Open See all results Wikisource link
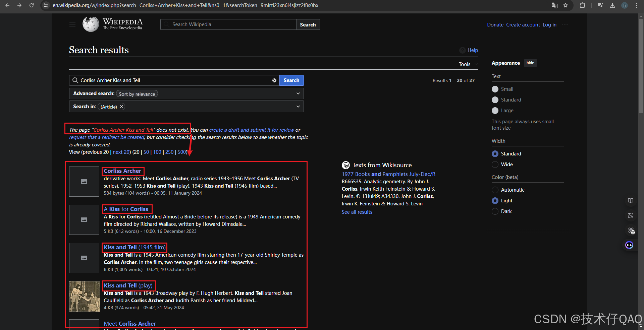 [x=357, y=212]
